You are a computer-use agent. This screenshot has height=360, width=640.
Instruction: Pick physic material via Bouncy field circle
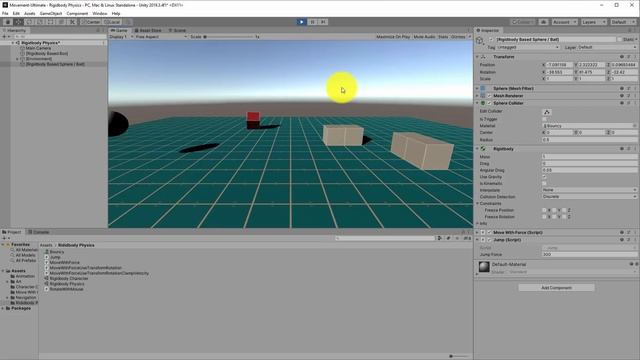(x=635, y=126)
